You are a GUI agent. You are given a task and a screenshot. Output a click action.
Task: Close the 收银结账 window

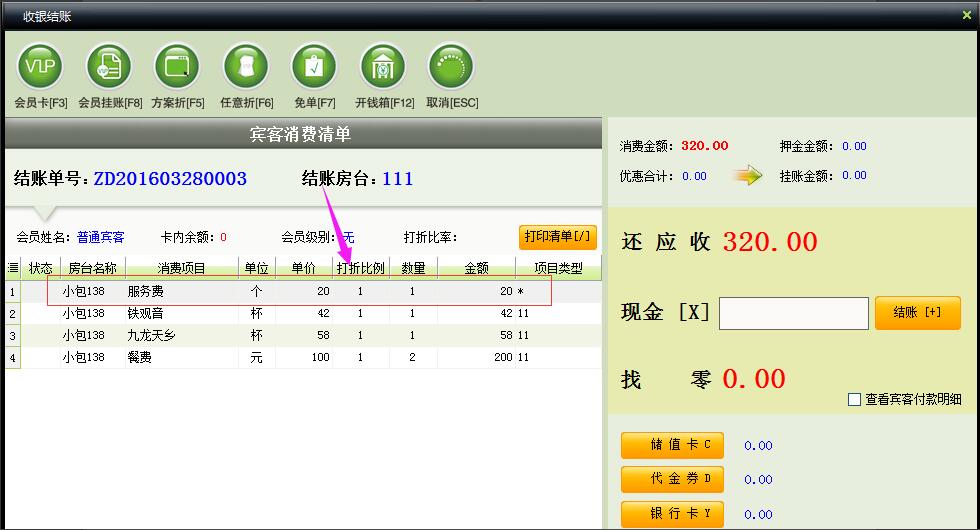tap(967, 15)
